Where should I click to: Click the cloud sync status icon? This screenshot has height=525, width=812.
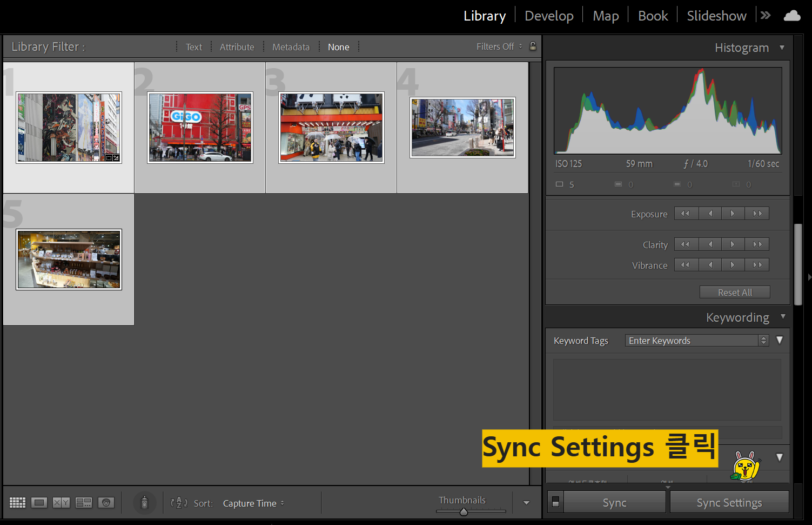(791, 15)
